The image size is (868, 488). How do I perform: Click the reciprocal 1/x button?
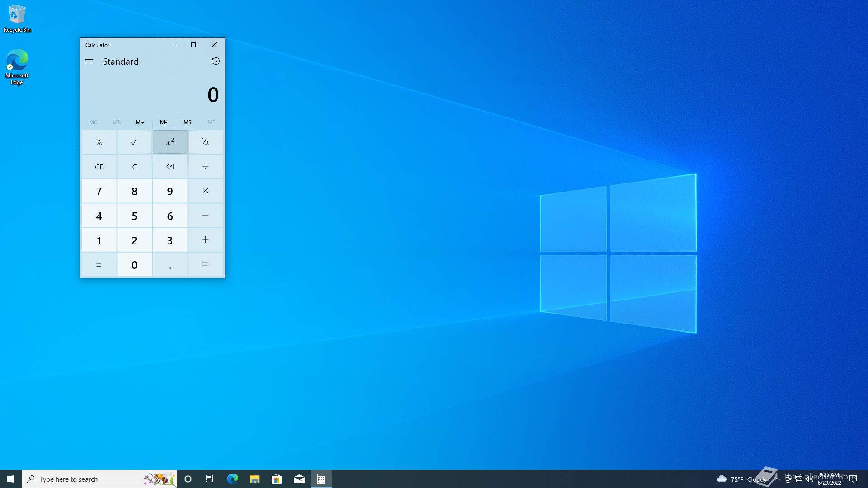click(205, 142)
